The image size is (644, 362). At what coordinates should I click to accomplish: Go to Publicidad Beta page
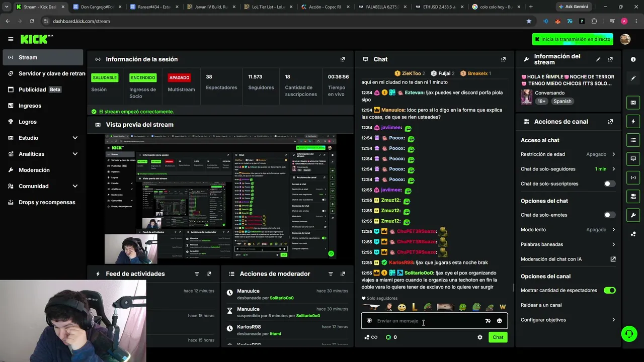point(43,89)
